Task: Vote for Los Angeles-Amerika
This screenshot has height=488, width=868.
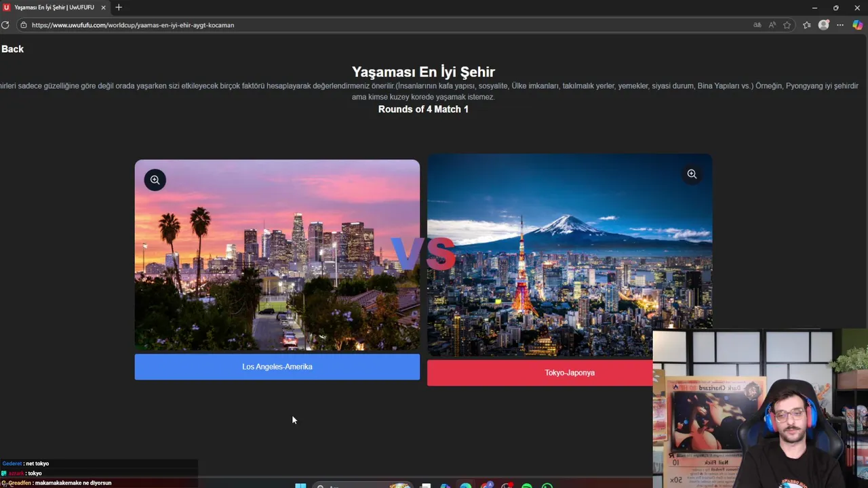Action: [x=277, y=367]
